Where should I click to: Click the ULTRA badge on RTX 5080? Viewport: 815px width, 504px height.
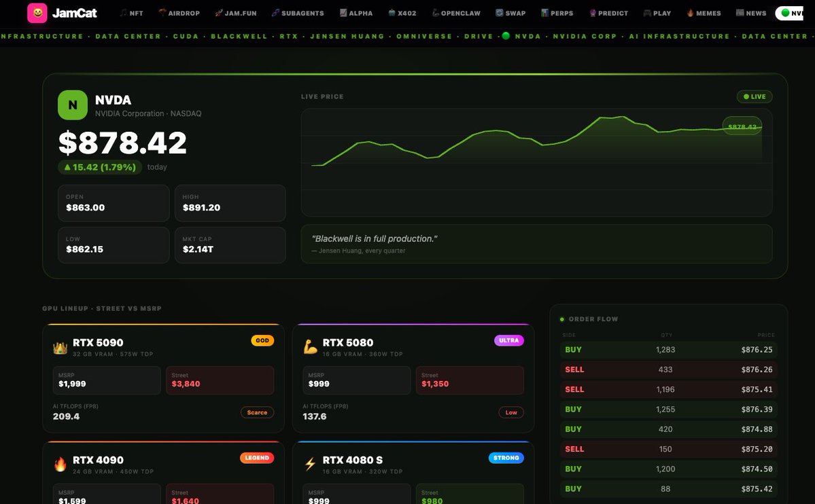pos(509,340)
